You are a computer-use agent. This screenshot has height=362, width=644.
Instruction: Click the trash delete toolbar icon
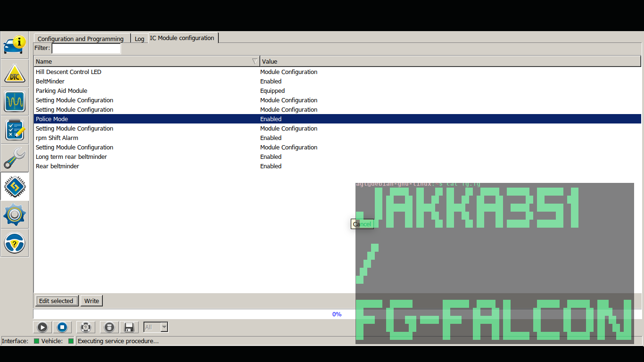pyautogui.click(x=109, y=327)
